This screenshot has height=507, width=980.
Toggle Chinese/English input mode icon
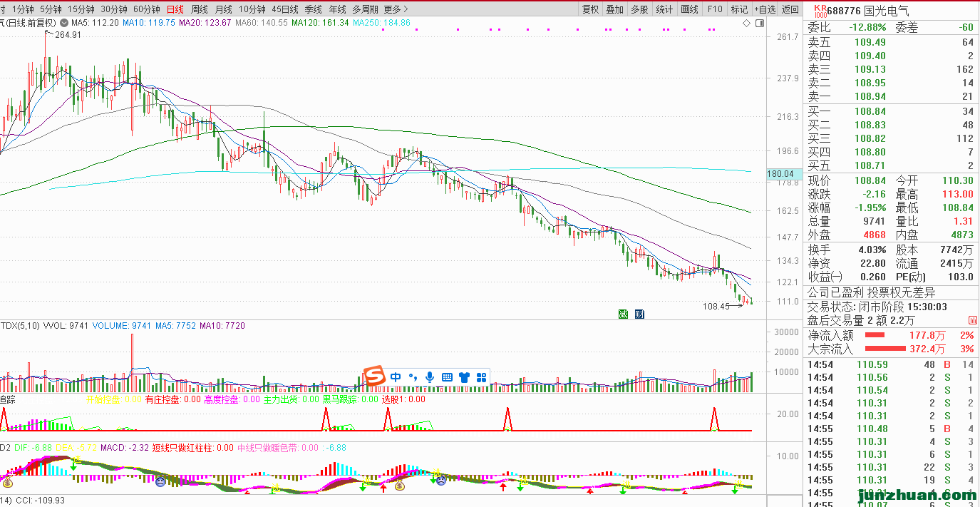396,377
